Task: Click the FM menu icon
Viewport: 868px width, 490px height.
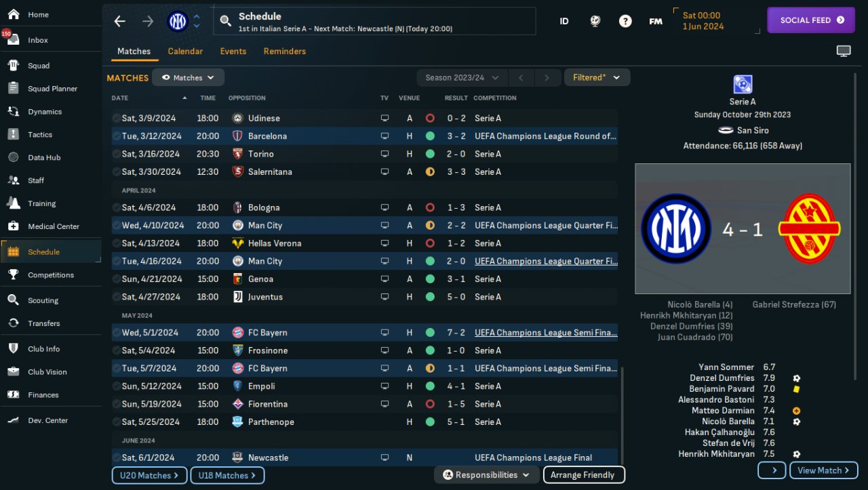Action: click(656, 21)
